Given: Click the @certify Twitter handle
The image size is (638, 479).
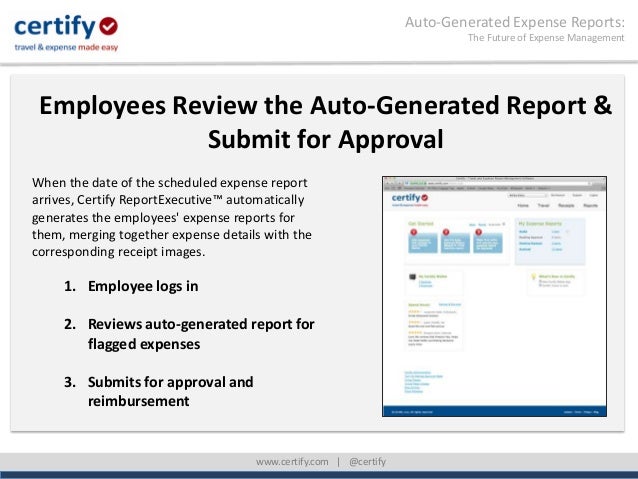Looking at the screenshot, I should click(367, 462).
